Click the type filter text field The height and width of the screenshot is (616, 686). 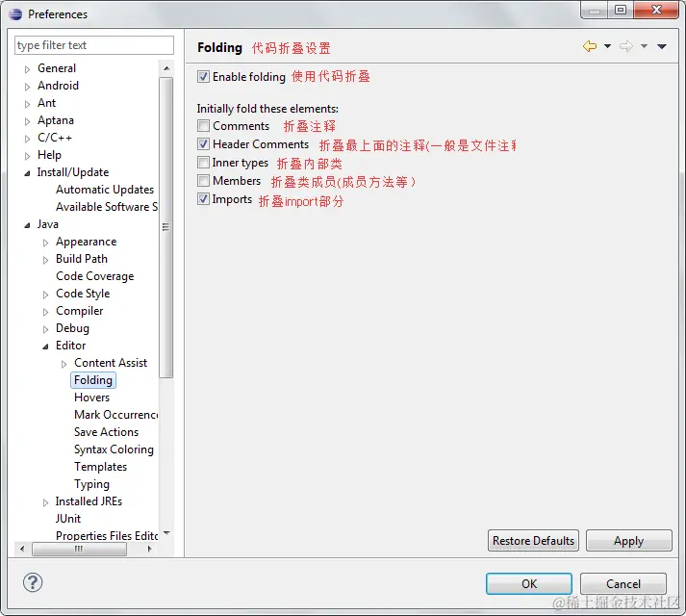94,45
